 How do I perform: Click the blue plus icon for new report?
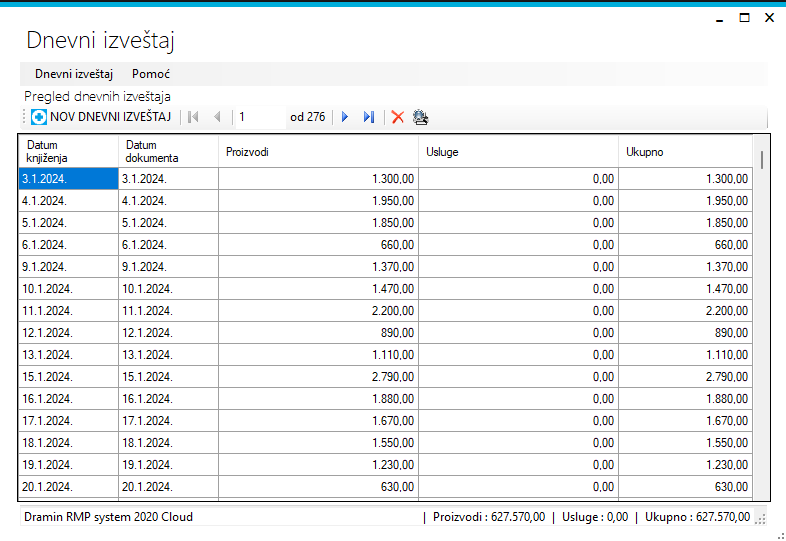click(x=39, y=117)
